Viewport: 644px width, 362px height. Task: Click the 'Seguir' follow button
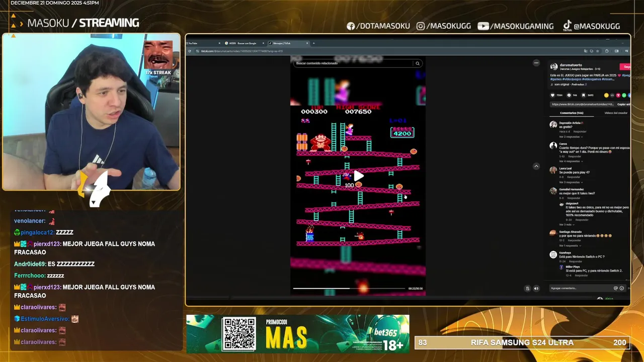pyautogui.click(x=625, y=67)
